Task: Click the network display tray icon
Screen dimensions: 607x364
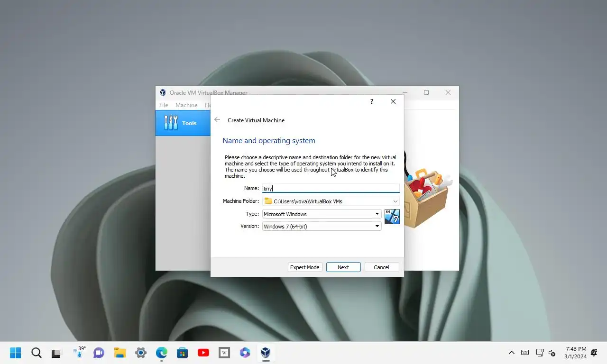Action: [540, 353]
